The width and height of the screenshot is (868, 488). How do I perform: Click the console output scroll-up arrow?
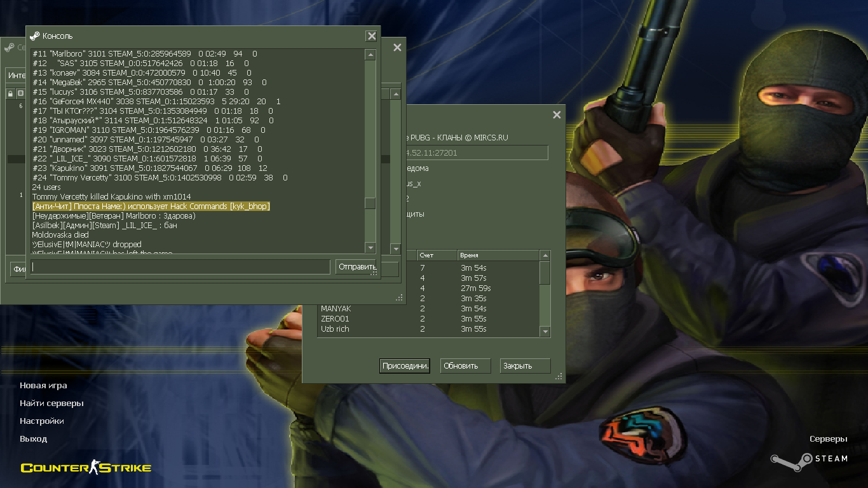click(x=370, y=55)
